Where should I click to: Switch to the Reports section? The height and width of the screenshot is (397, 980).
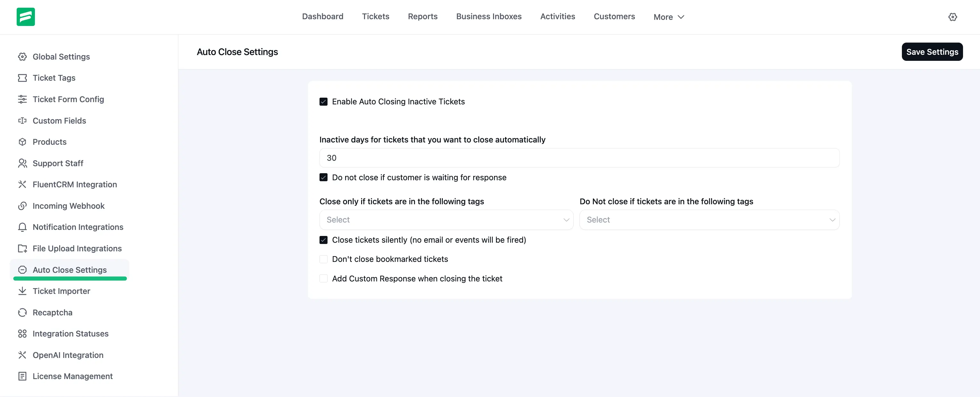coord(423,16)
